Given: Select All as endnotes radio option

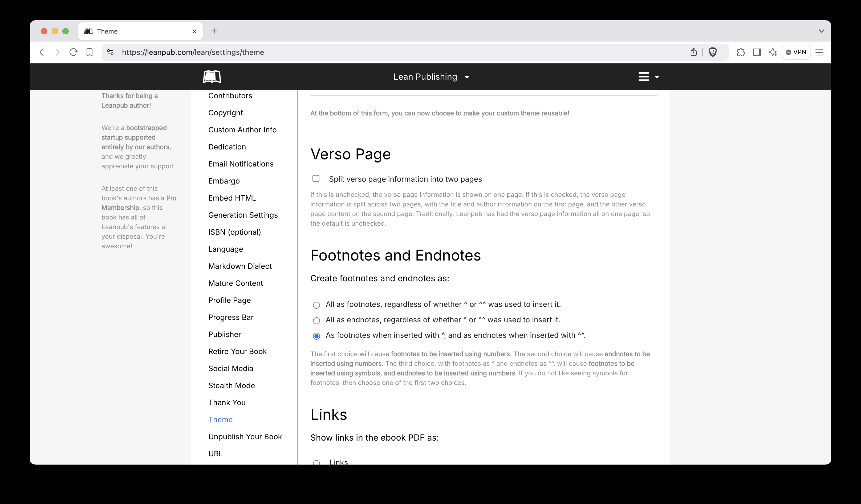Looking at the screenshot, I should click(316, 320).
